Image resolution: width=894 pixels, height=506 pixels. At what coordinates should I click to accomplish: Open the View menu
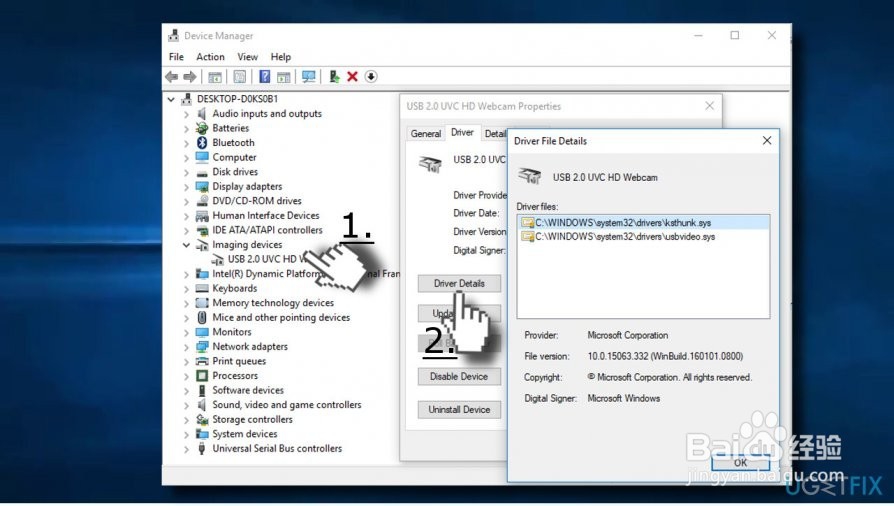pos(247,56)
